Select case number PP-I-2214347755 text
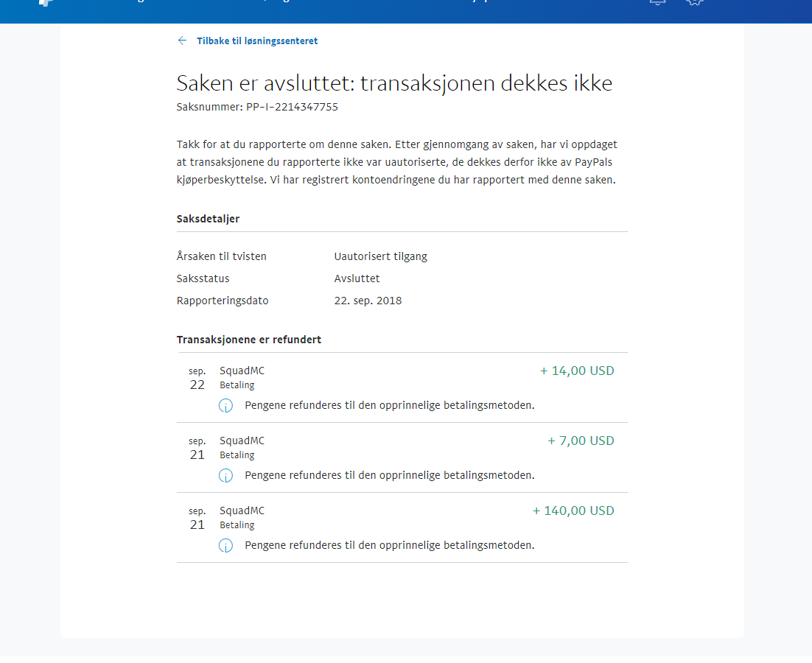The image size is (812, 663). pos(292,107)
